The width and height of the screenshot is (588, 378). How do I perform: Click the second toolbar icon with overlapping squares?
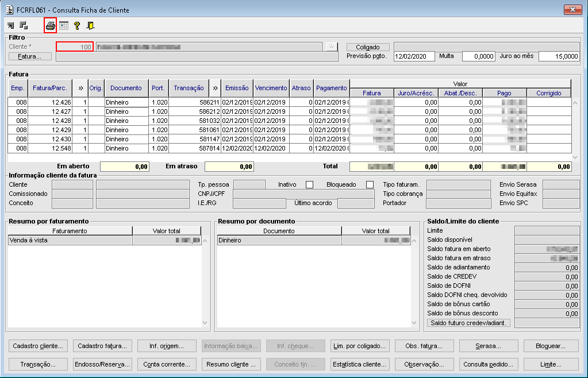(24, 25)
